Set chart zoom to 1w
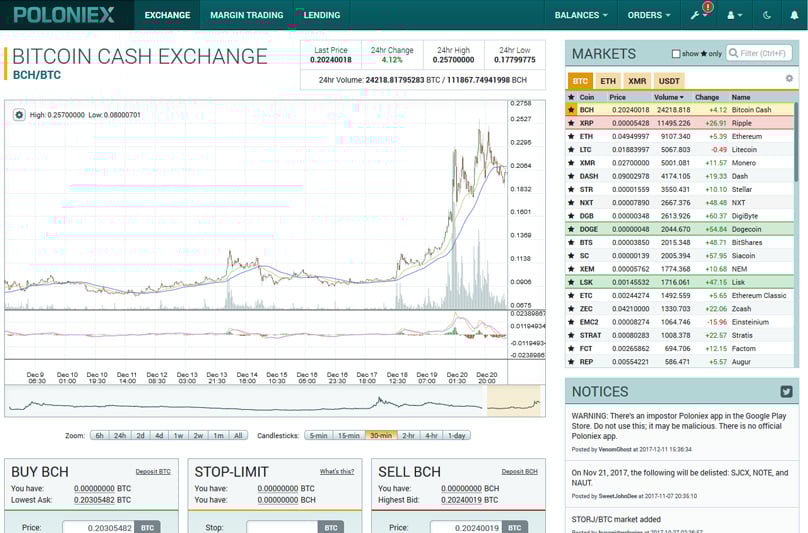 point(178,436)
